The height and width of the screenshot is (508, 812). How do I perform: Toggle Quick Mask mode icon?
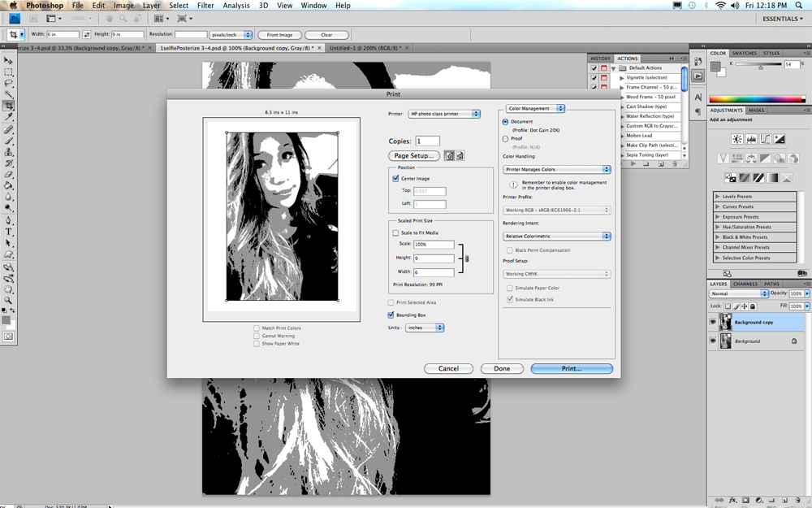[x=8, y=336]
